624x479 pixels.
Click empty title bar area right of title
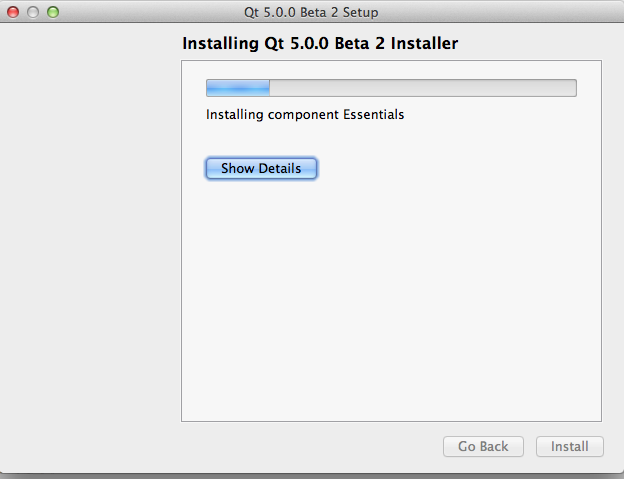click(x=500, y=12)
